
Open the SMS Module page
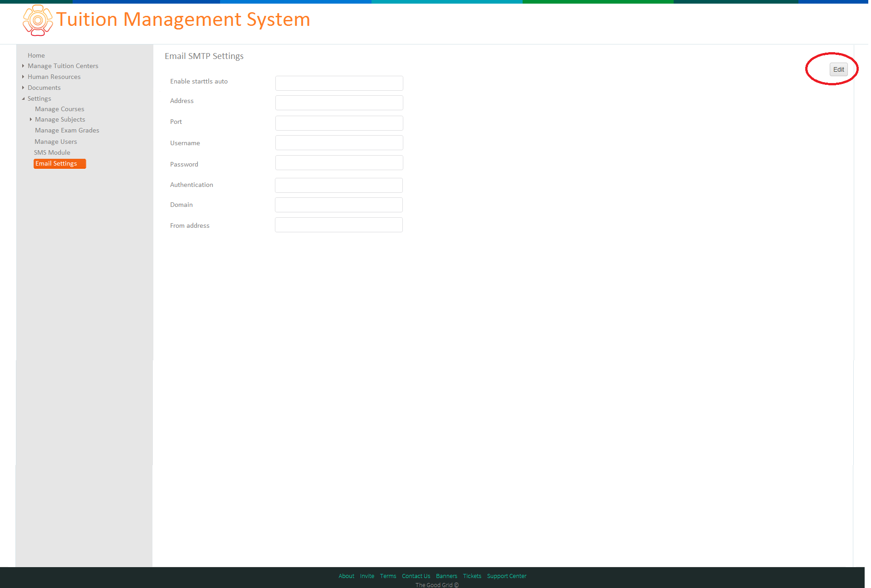point(52,152)
